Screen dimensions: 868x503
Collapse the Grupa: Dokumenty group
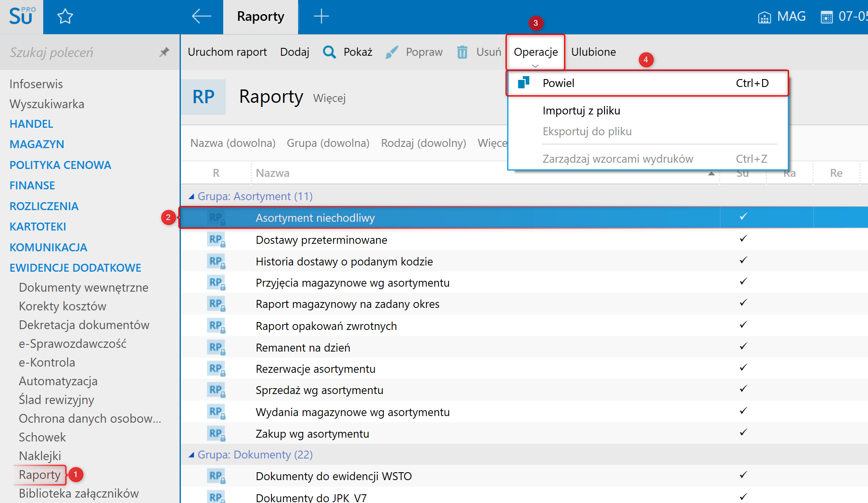(x=192, y=455)
